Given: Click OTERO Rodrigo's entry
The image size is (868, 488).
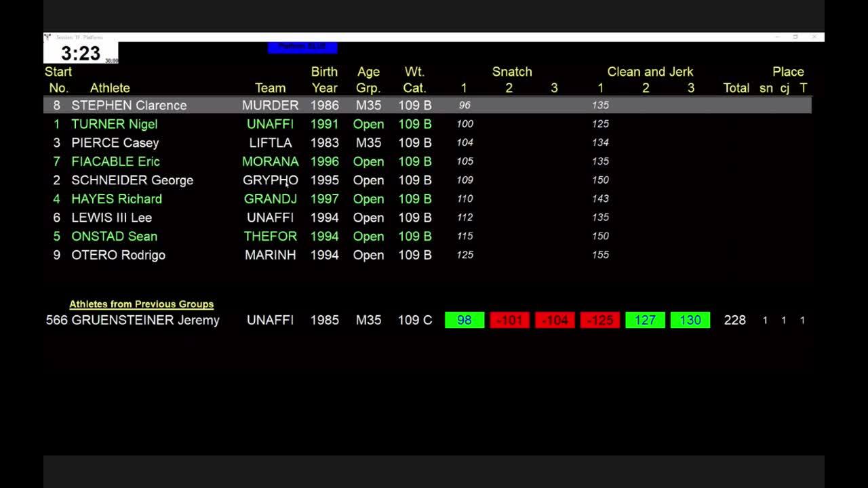Looking at the screenshot, I should pyautogui.click(x=118, y=255).
